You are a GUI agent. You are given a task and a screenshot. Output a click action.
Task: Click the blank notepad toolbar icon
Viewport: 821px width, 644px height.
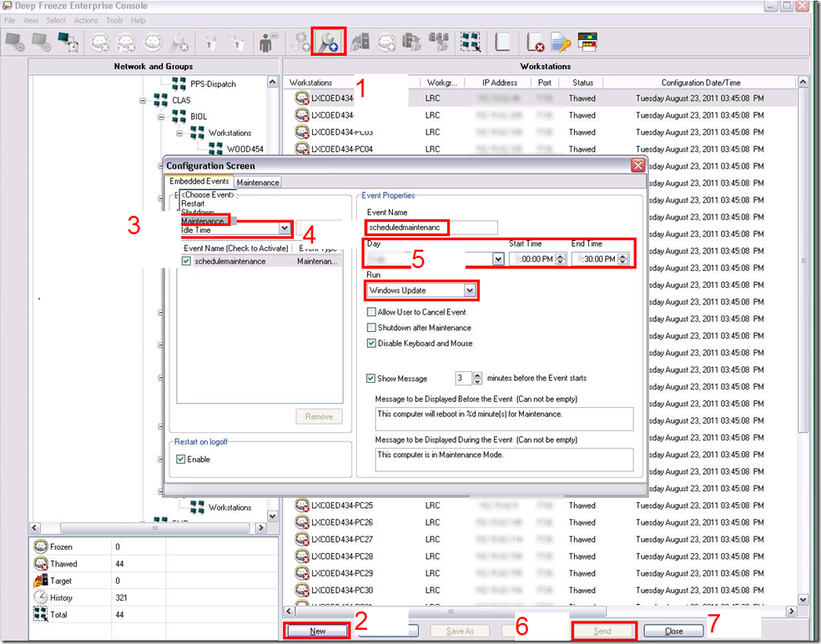click(501, 42)
